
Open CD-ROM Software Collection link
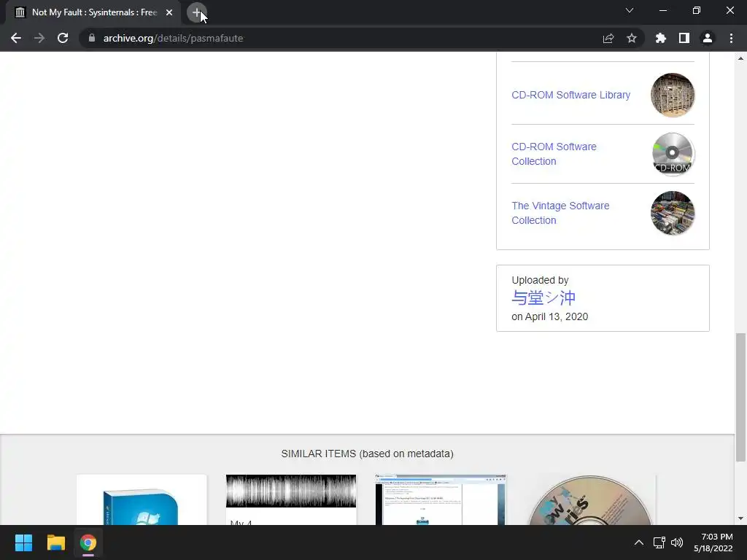point(554,154)
